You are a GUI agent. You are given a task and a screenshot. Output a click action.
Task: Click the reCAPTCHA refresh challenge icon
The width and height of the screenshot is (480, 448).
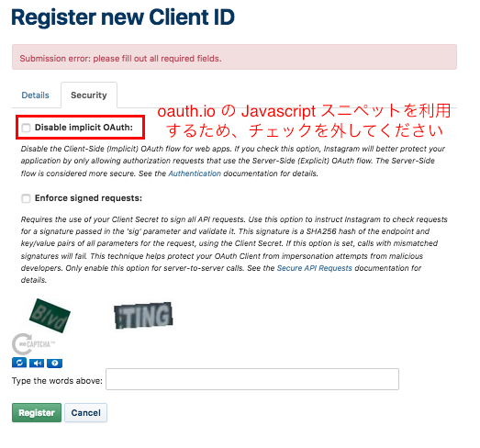(19, 363)
